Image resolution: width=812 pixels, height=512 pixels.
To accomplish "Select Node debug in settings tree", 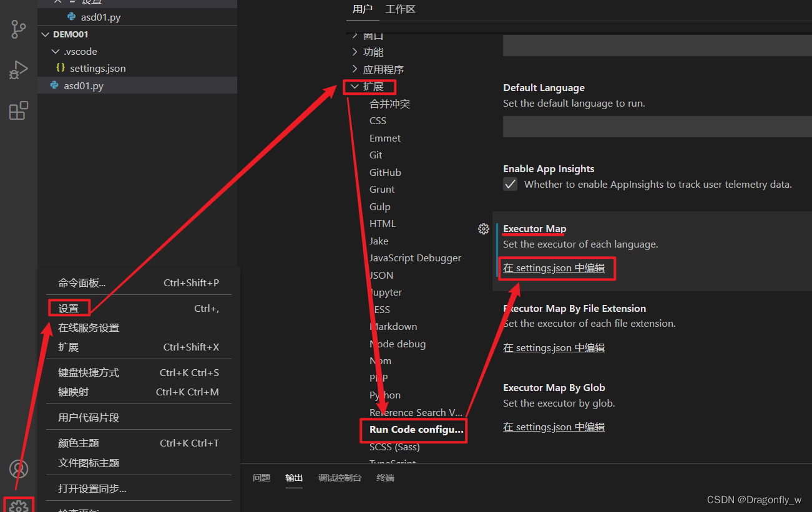I will 398,344.
